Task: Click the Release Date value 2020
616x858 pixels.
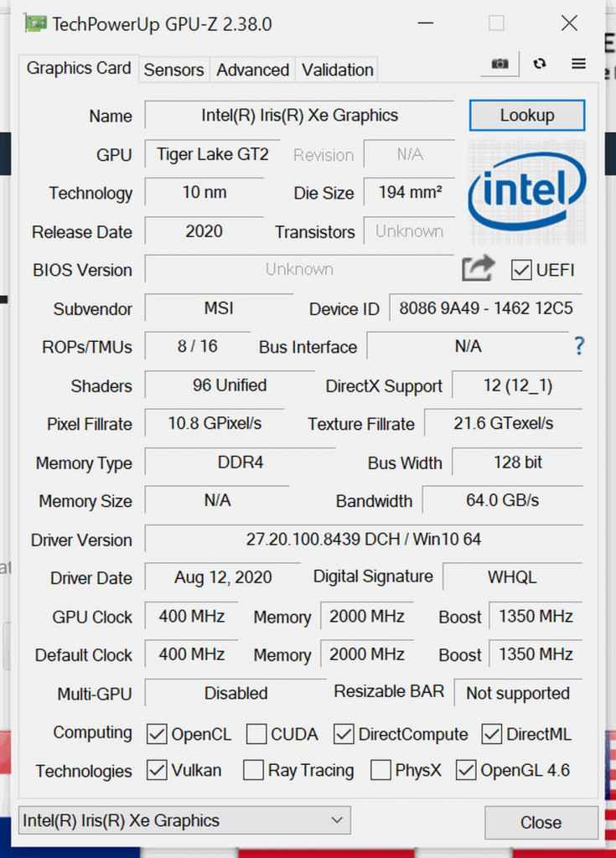Action: click(204, 231)
